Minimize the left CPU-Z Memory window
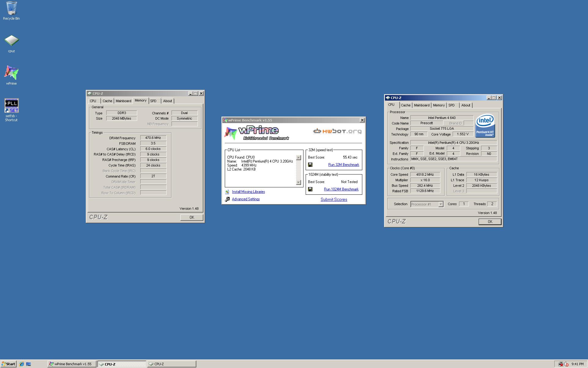588x368 pixels. (190, 94)
